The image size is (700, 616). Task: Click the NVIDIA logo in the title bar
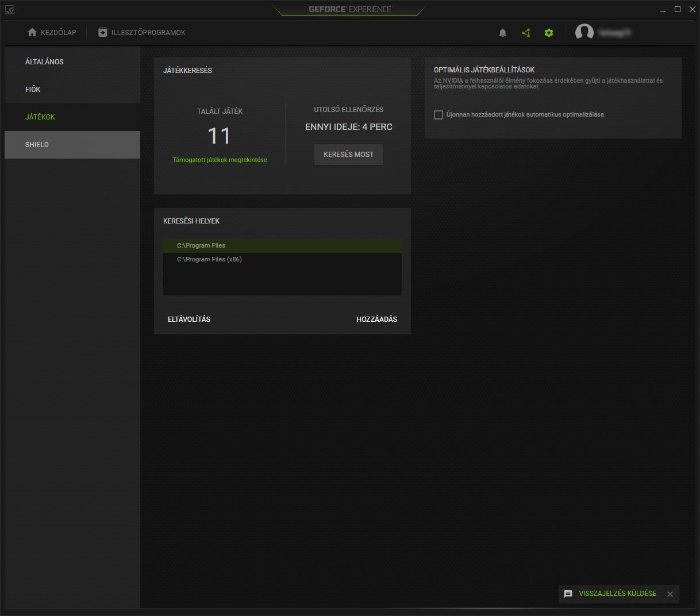coord(10,10)
